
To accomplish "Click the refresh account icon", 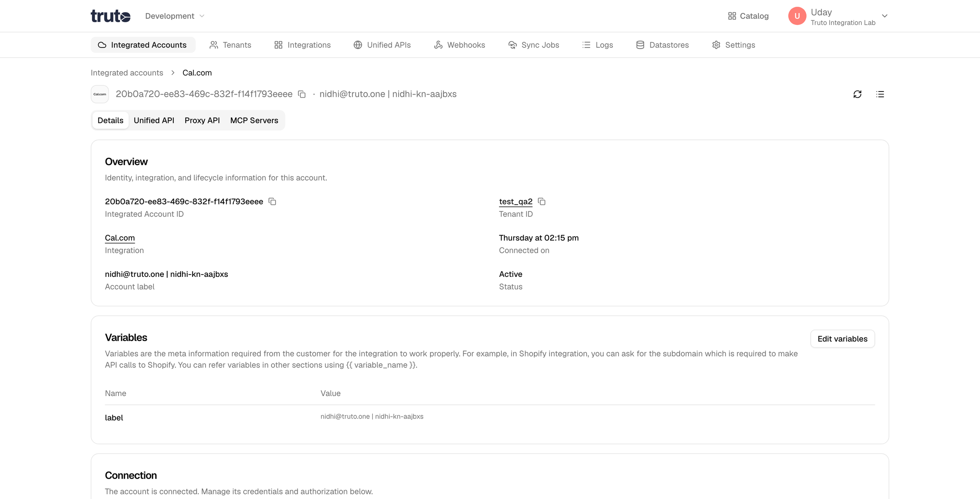I will (x=857, y=94).
